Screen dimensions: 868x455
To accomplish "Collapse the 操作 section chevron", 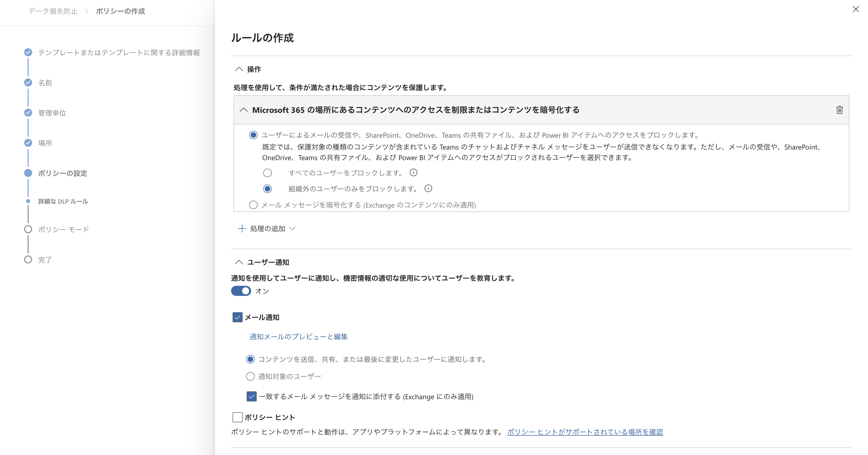I will pyautogui.click(x=239, y=69).
